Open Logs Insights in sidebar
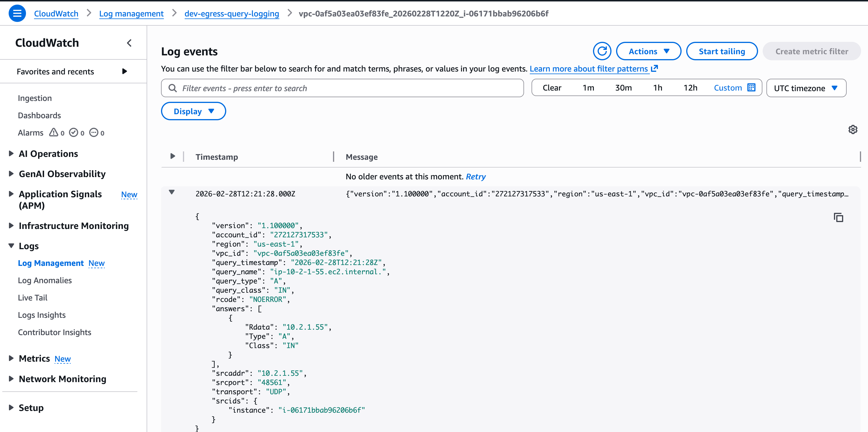This screenshot has width=868, height=432. tap(42, 315)
